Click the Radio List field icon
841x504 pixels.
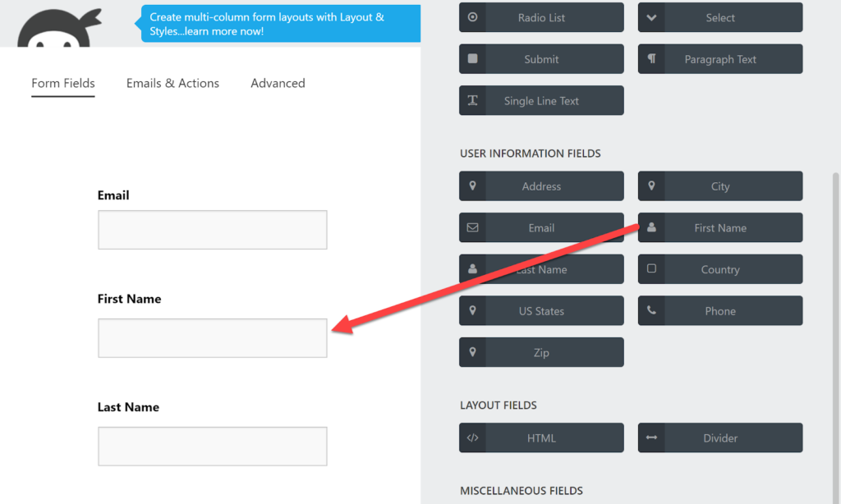(472, 17)
